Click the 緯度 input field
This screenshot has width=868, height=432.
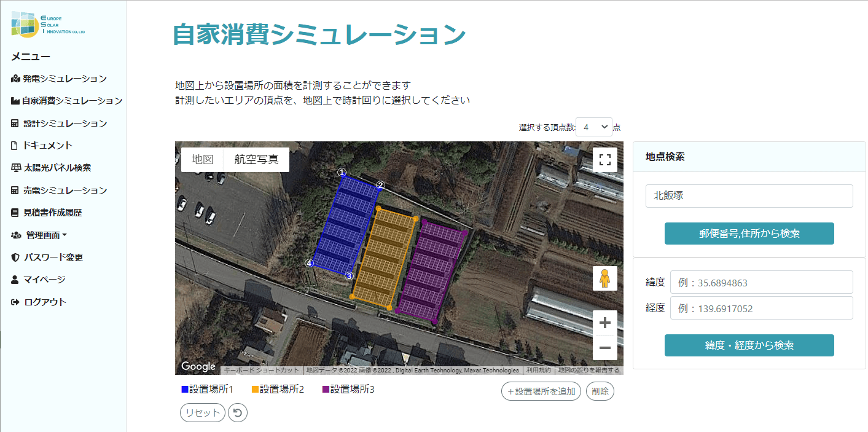pyautogui.click(x=761, y=283)
